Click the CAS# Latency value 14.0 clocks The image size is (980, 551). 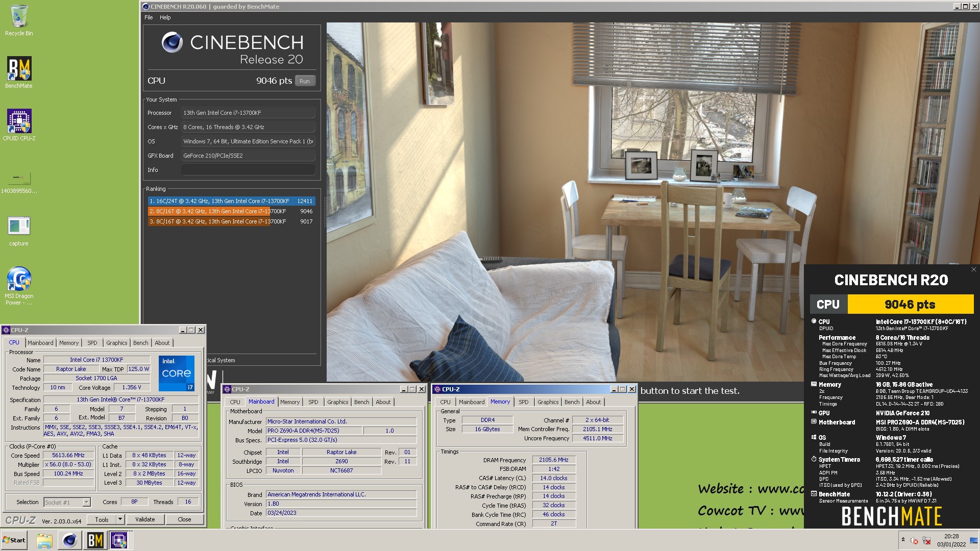point(554,479)
